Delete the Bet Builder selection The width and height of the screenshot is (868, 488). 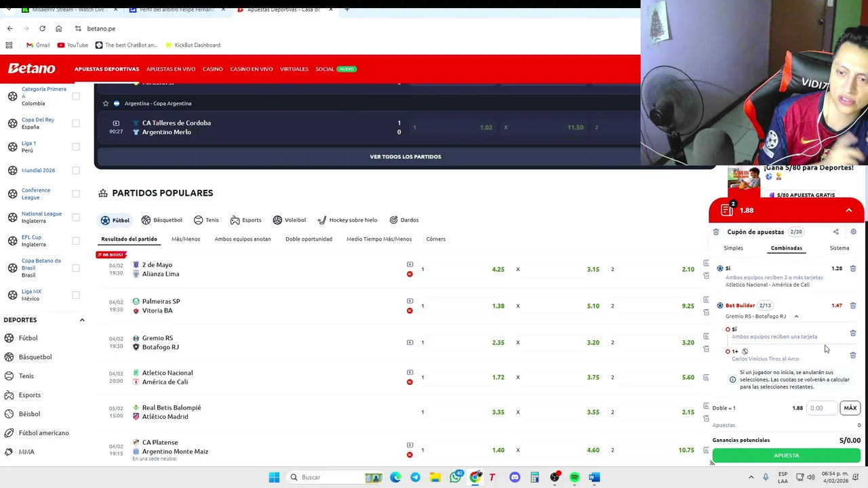(853, 306)
